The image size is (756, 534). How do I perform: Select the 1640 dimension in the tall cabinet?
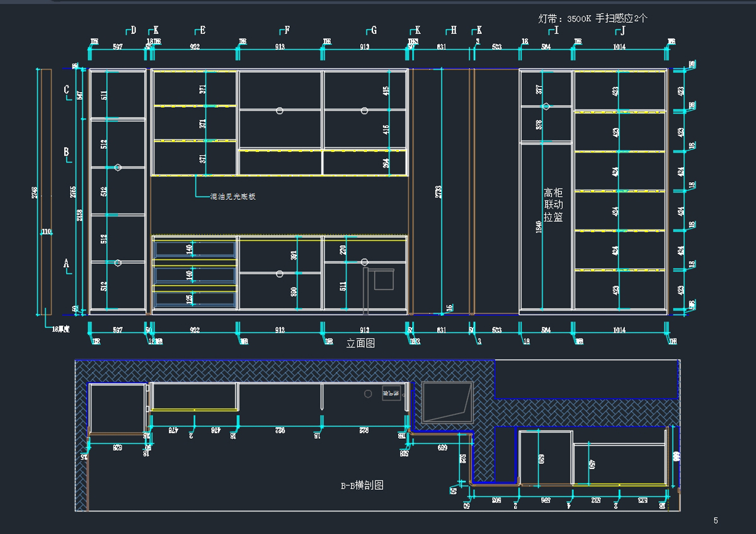(539, 226)
